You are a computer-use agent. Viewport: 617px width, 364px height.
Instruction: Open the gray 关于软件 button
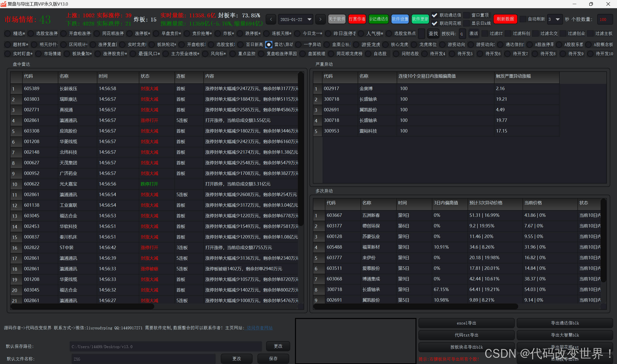pos(337,19)
